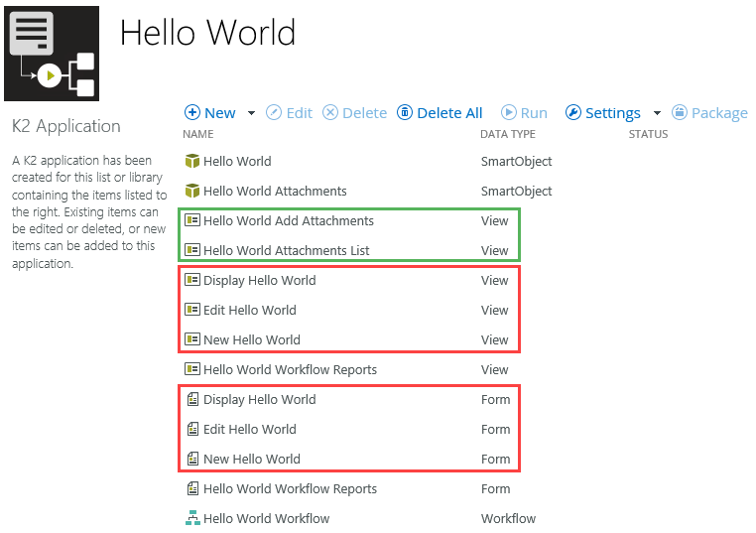Click the Delete All trash icon
Image resolution: width=756 pixels, height=533 pixels.
point(405,113)
